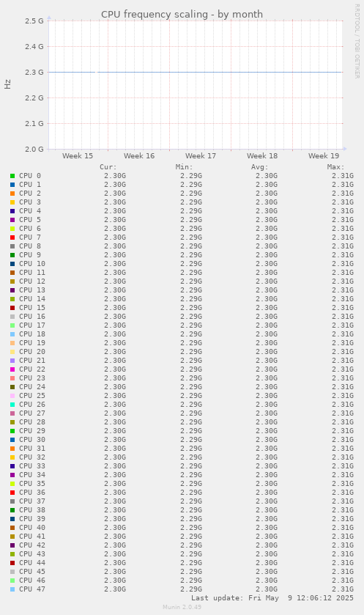Click the 'Week 16' x-axis label
Image resolution: width=364 pixels, height=615 pixels.
(139, 155)
